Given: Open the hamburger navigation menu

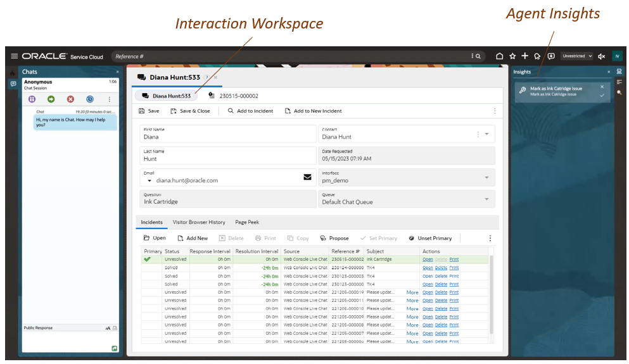Looking at the screenshot, I should [x=14, y=56].
